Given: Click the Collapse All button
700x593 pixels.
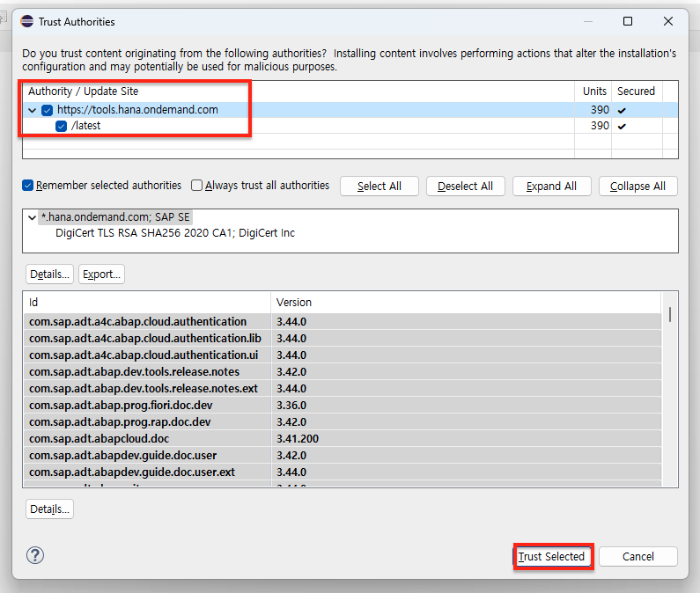Looking at the screenshot, I should pos(637,186).
